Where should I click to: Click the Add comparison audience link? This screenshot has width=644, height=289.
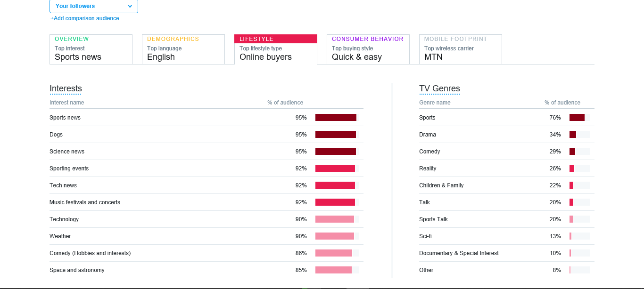(x=85, y=18)
